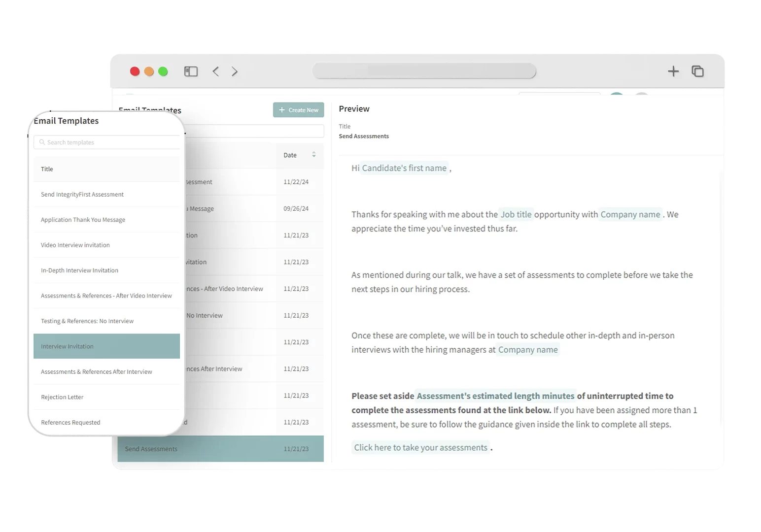Sort templates using the Date column sort arrows
The width and height of the screenshot is (761, 532).
point(314,155)
